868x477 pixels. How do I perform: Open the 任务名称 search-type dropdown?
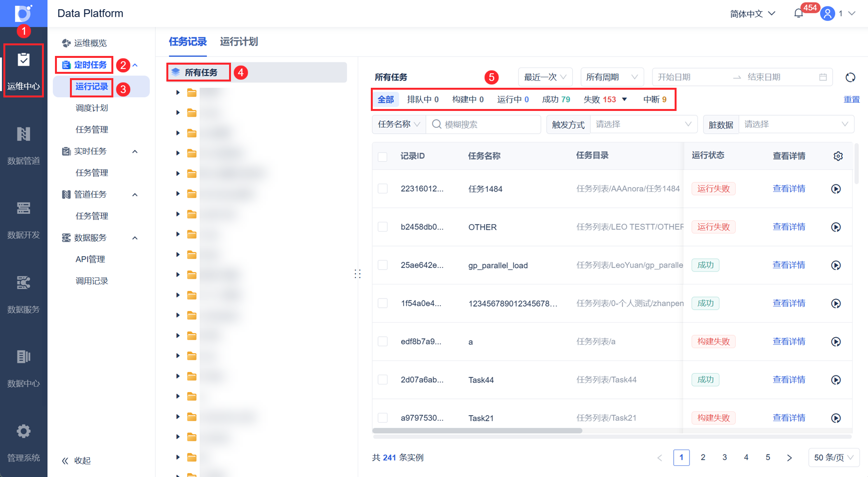[x=399, y=124]
